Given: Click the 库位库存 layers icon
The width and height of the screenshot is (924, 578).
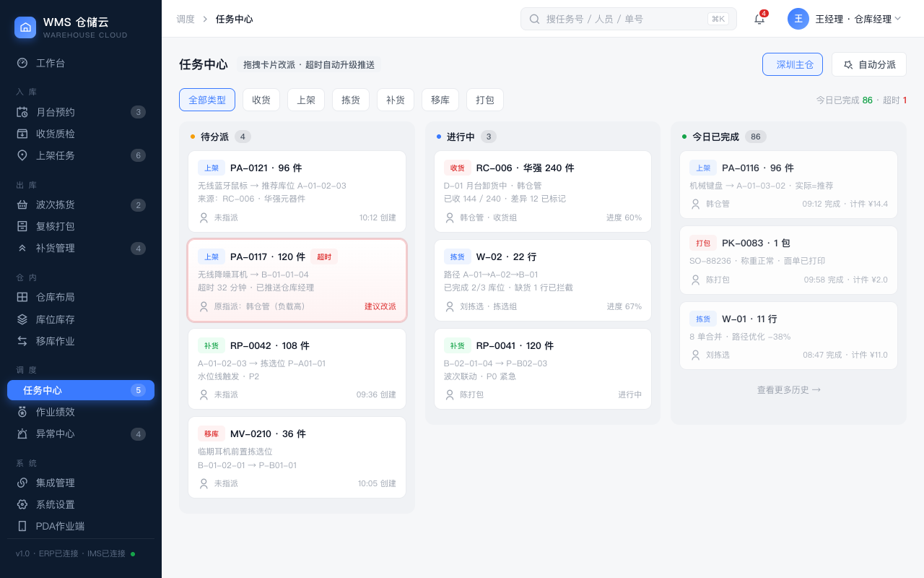Looking at the screenshot, I should point(22,319).
